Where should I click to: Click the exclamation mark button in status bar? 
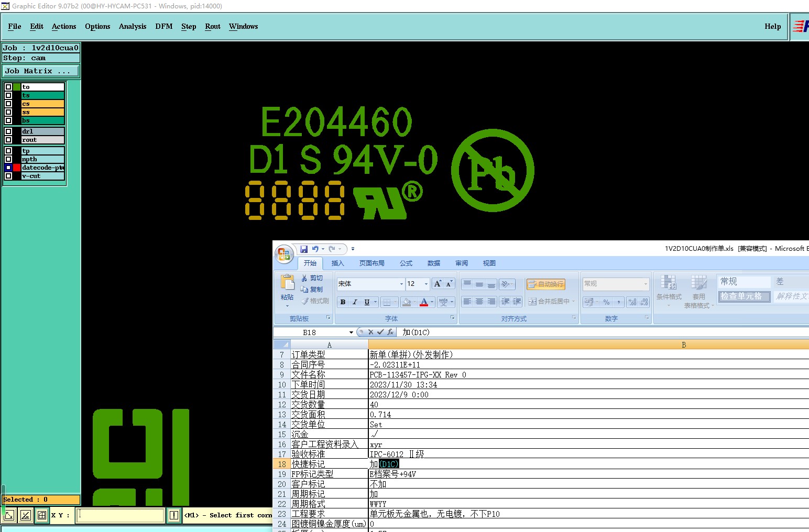point(174,515)
